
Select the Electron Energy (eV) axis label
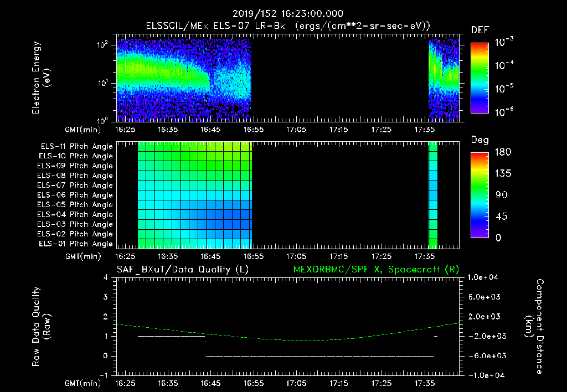coord(41,78)
